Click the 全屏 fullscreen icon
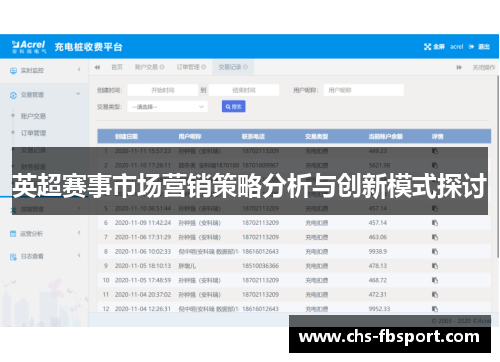Image resolution: width=500 pixels, height=362 pixels. click(x=427, y=47)
